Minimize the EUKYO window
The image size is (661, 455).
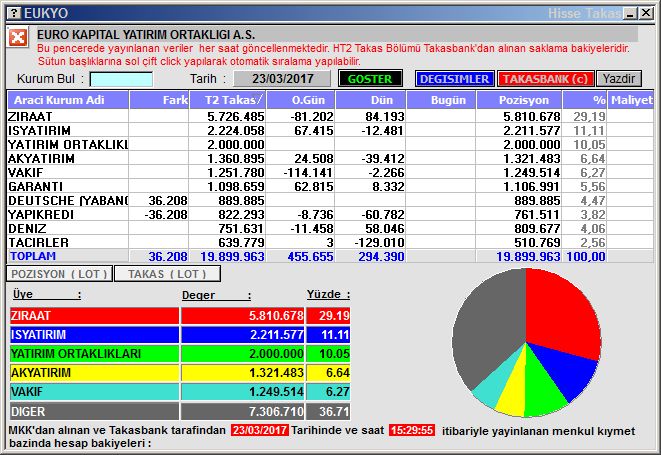click(630, 13)
